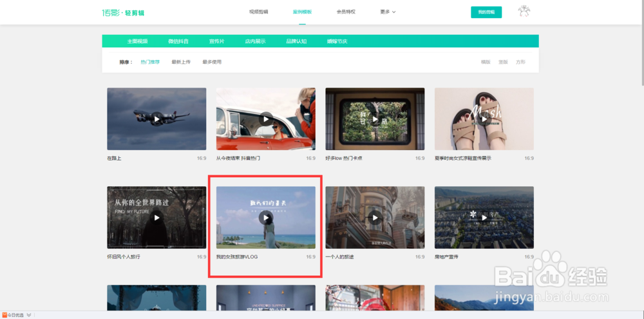Viewport: 644px width, 319px height.
Task: Click the 16:9 label beside 房地产宣传
Action: tap(529, 257)
